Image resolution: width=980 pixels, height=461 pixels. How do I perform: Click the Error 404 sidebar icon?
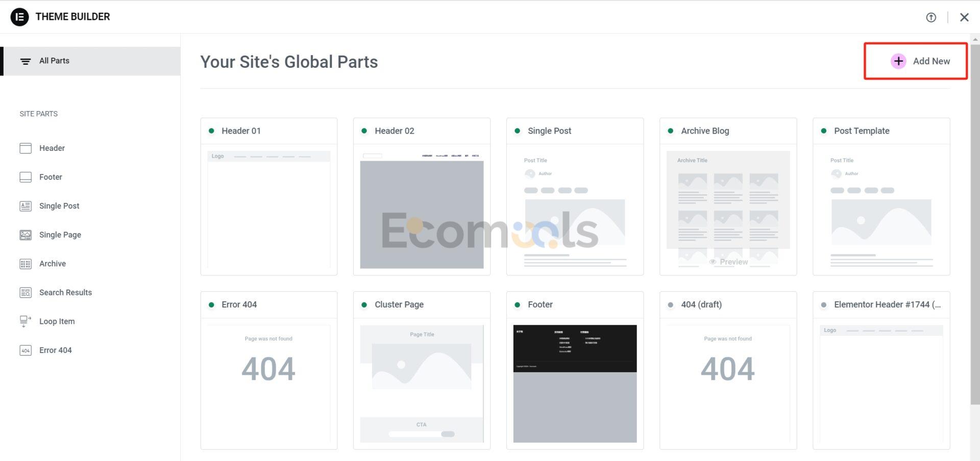(26, 351)
